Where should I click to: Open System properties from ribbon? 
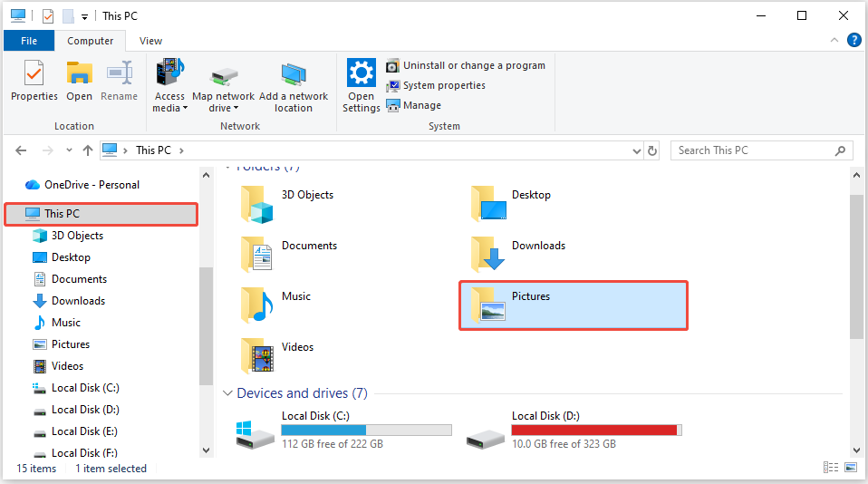click(x=436, y=85)
